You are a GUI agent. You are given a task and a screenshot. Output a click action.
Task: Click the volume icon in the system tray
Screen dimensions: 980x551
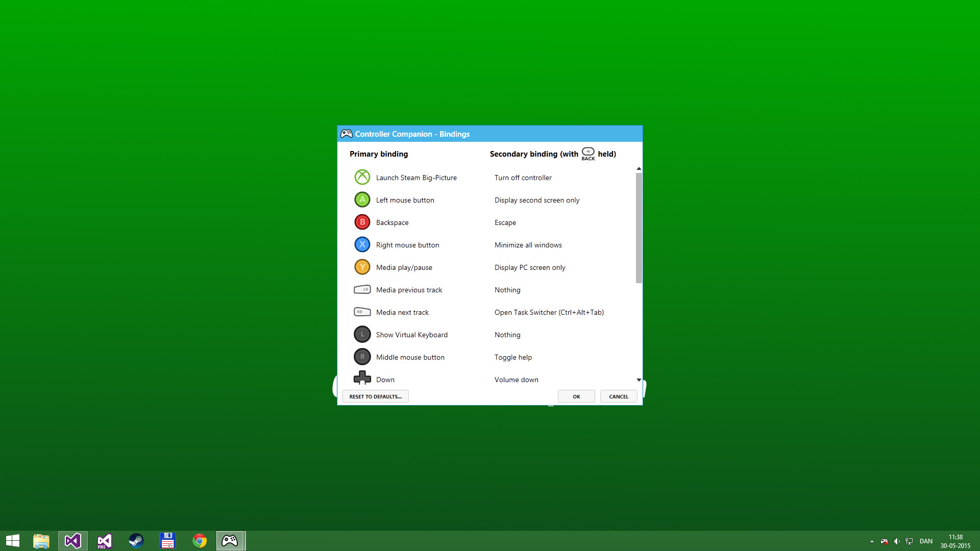coord(897,541)
